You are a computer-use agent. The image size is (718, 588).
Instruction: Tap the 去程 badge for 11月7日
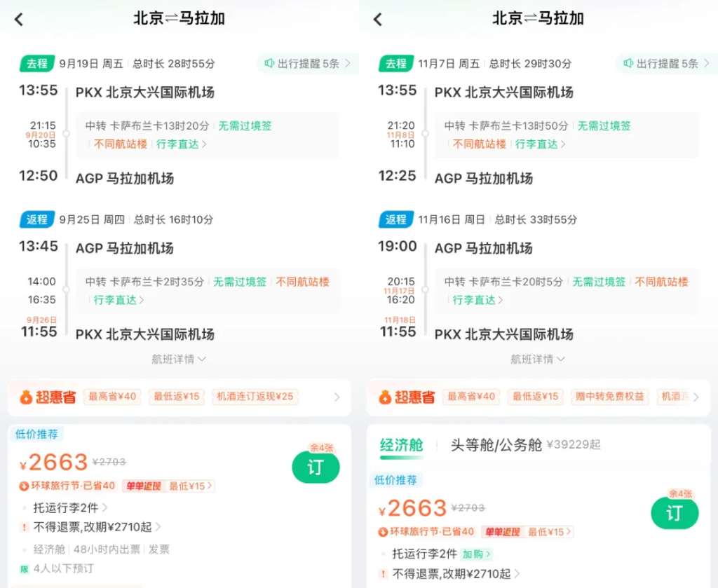396,64
